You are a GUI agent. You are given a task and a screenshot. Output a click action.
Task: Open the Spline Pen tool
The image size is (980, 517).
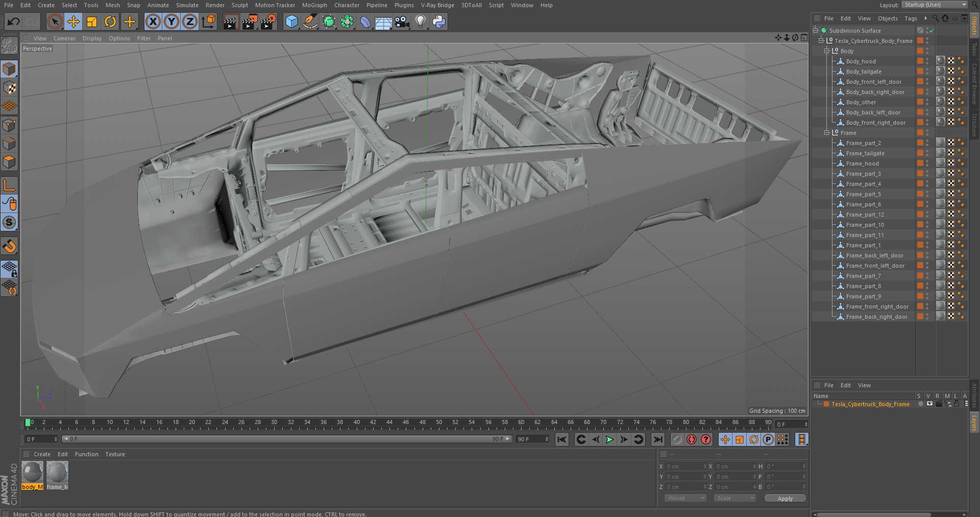click(x=310, y=21)
